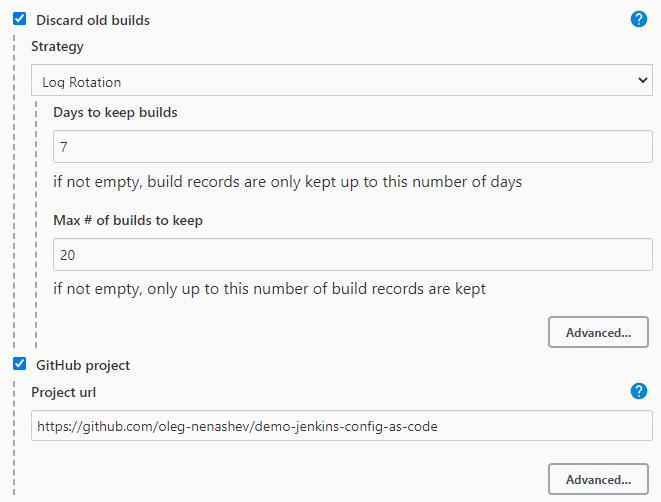The height and width of the screenshot is (502, 661).
Task: Click the chevron arrow on Strategy select
Action: point(643,81)
